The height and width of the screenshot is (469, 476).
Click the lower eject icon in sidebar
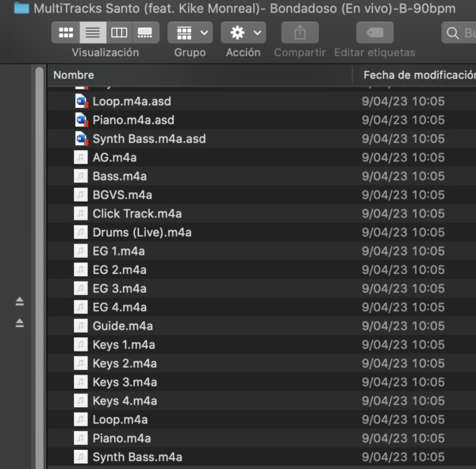point(20,323)
